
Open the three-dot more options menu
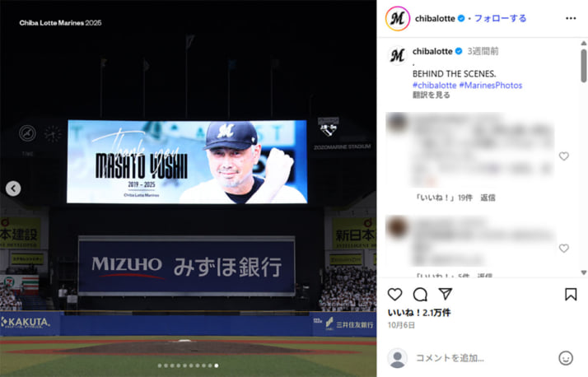571,18
